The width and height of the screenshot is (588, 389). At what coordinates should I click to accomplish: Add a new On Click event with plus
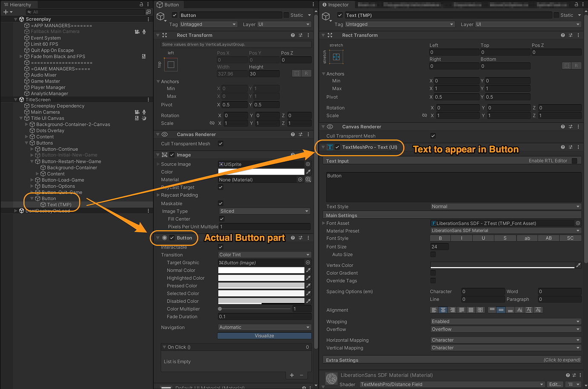(292, 375)
